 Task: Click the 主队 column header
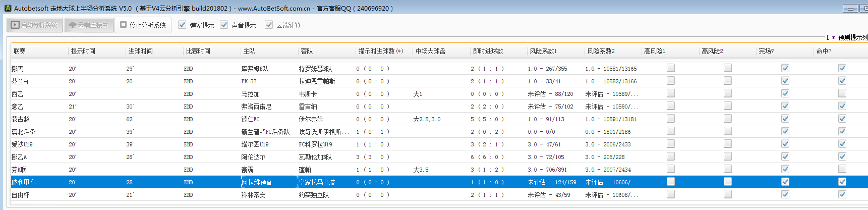point(249,51)
